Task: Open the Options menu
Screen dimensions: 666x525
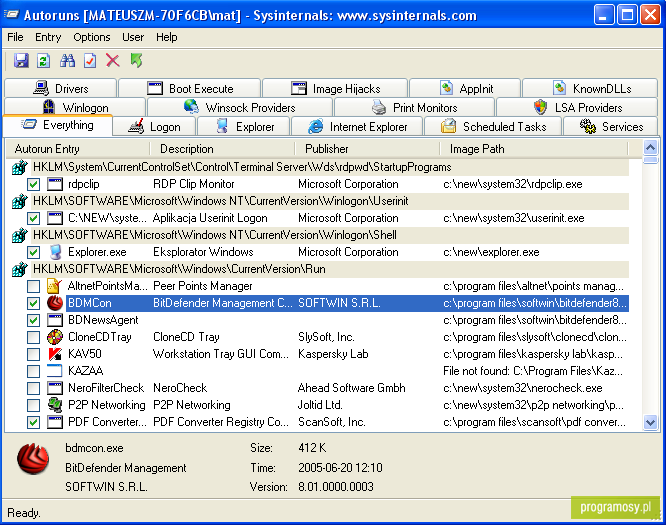Action: (x=92, y=37)
